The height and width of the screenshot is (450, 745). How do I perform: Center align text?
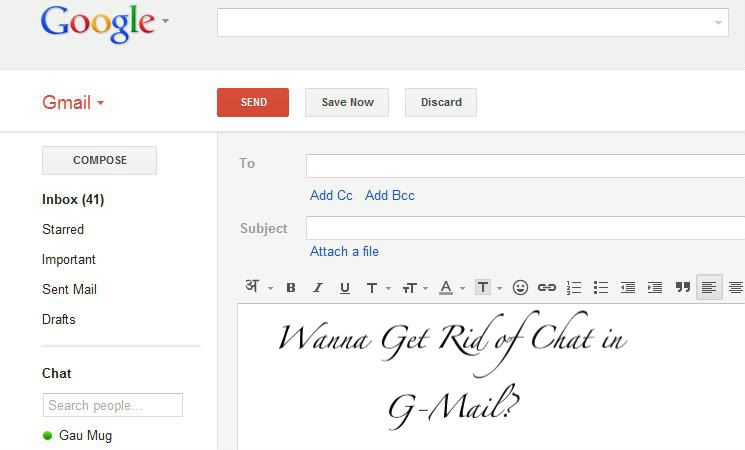click(735, 287)
